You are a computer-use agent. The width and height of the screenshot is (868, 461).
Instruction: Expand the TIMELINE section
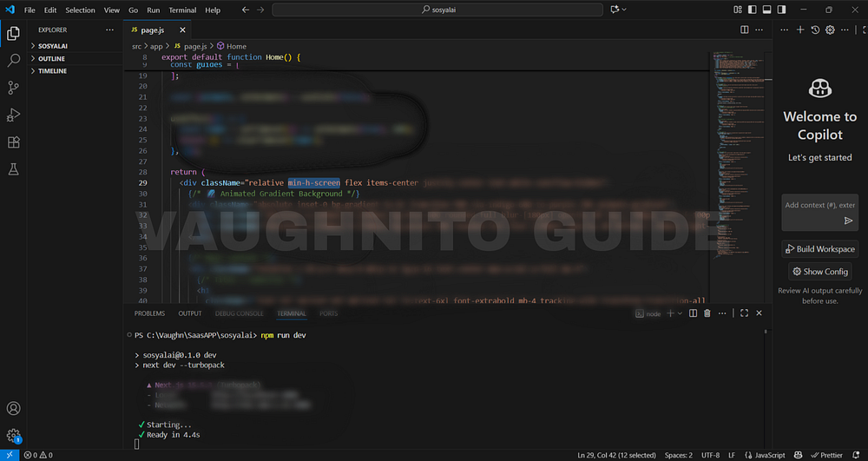[x=75, y=71]
